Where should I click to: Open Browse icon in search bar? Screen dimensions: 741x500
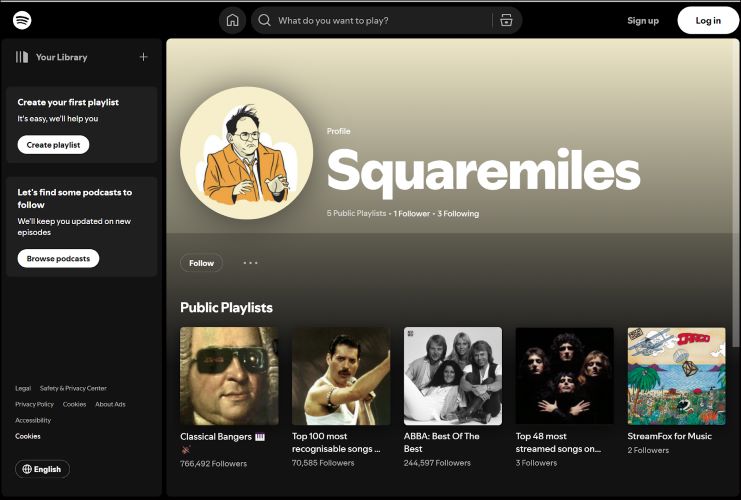click(x=506, y=20)
